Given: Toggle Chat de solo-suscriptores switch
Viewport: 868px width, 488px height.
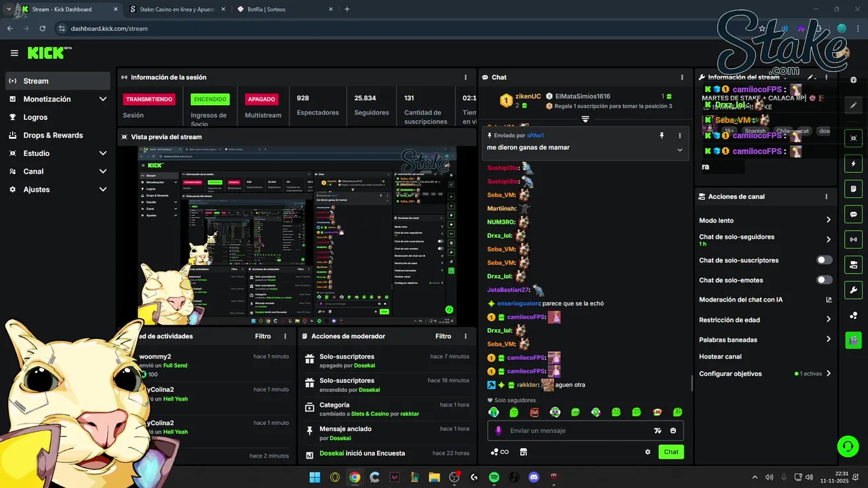Looking at the screenshot, I should pos(825,260).
